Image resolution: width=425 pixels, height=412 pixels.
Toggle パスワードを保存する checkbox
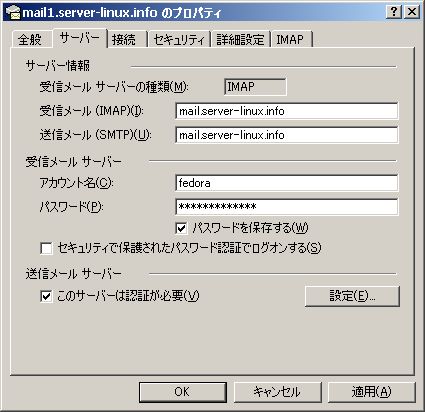coord(181,228)
